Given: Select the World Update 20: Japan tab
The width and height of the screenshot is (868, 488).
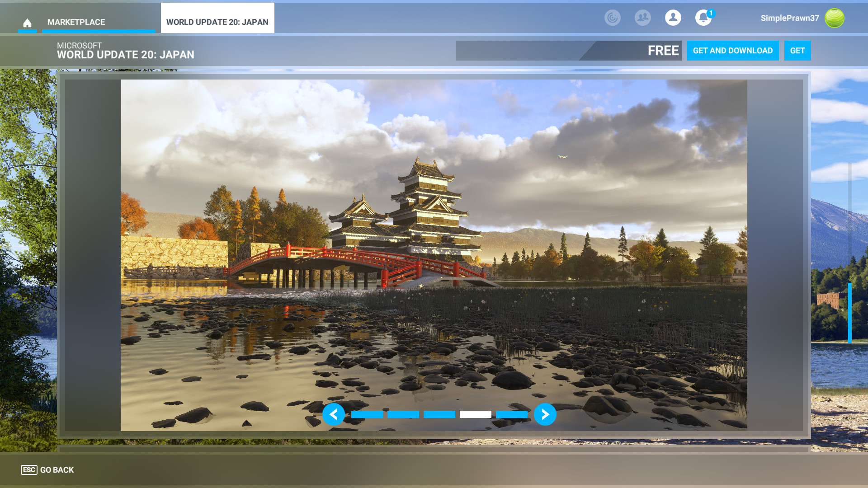Looking at the screenshot, I should (217, 22).
